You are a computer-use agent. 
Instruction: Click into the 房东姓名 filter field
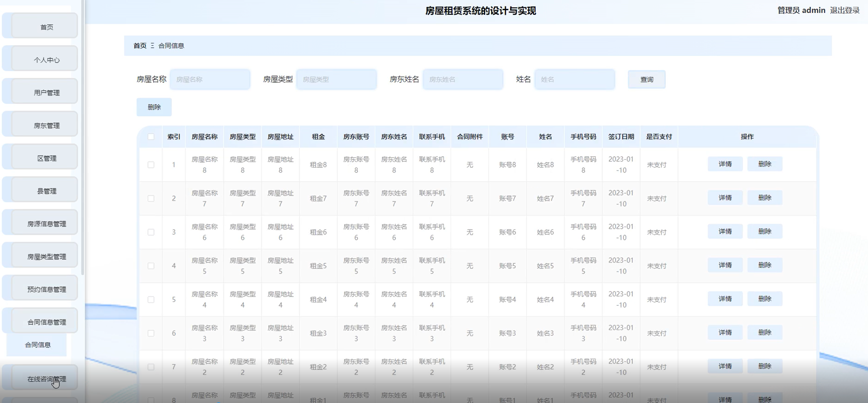point(463,79)
